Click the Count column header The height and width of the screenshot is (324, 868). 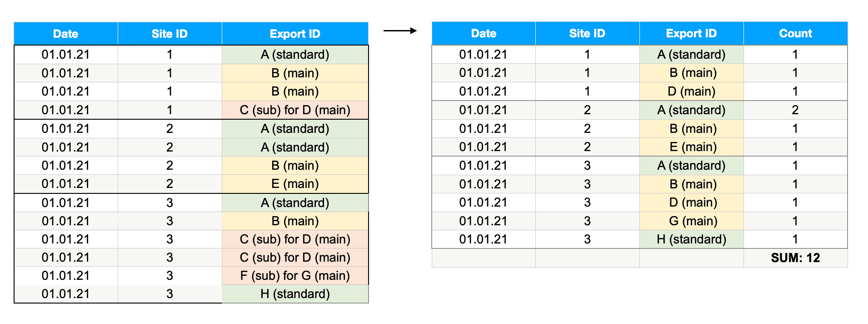[x=795, y=33]
